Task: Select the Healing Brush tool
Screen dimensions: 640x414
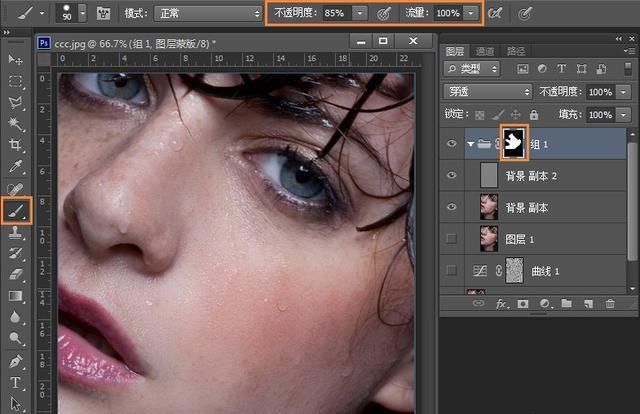Action: pos(16,189)
